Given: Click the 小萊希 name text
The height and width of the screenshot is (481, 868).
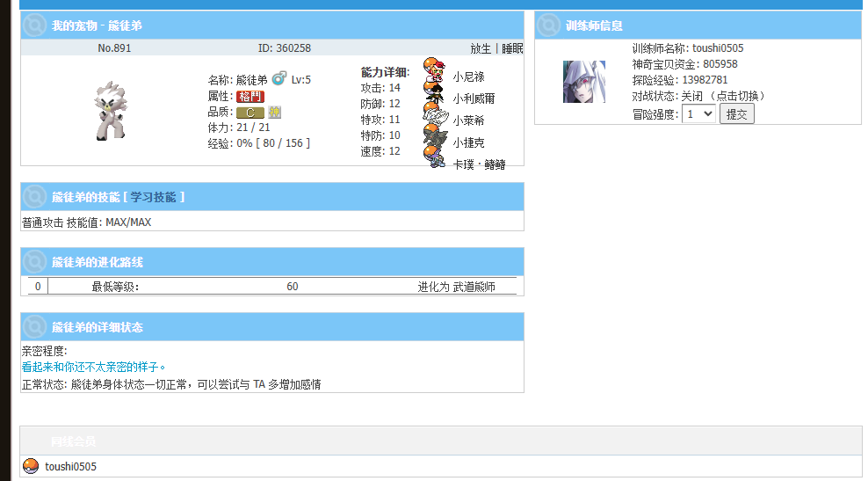Looking at the screenshot, I should (x=468, y=120).
